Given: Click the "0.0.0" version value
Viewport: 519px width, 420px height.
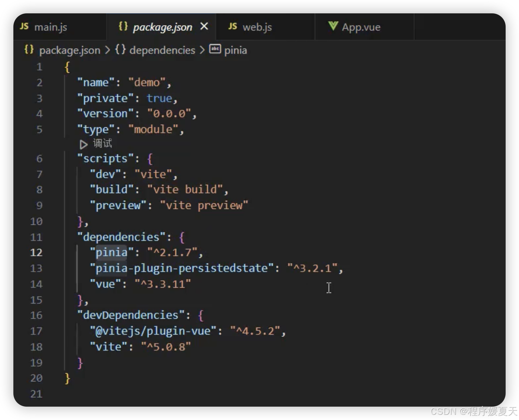Looking at the screenshot, I should point(169,114).
